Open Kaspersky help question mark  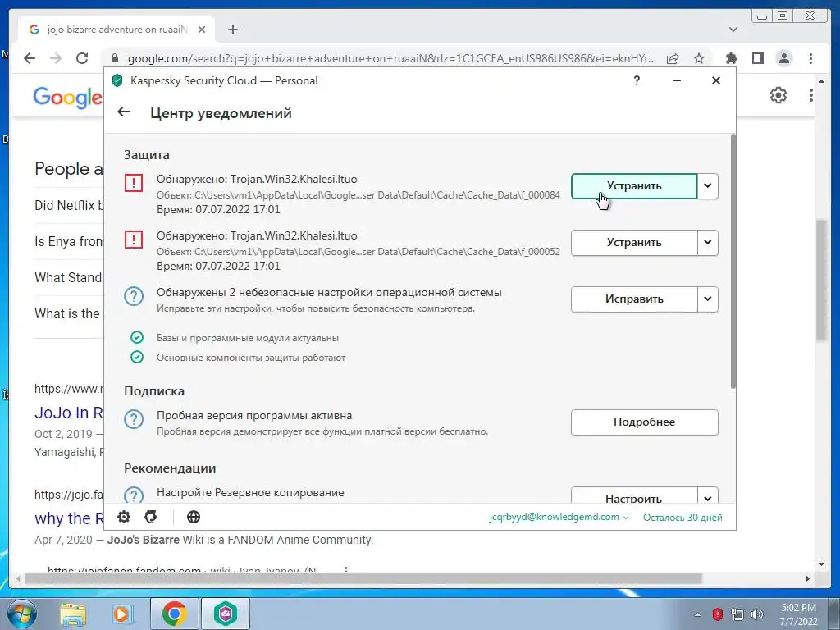(x=637, y=80)
